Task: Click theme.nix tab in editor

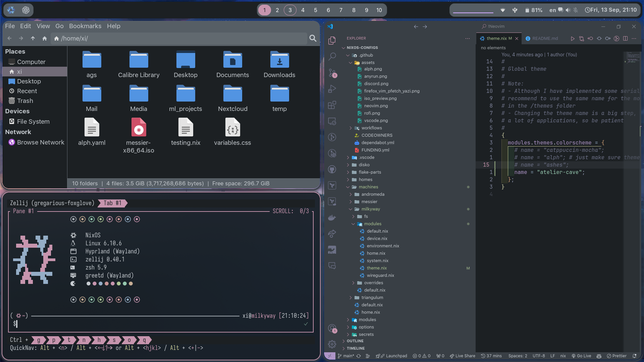Action: click(495, 39)
